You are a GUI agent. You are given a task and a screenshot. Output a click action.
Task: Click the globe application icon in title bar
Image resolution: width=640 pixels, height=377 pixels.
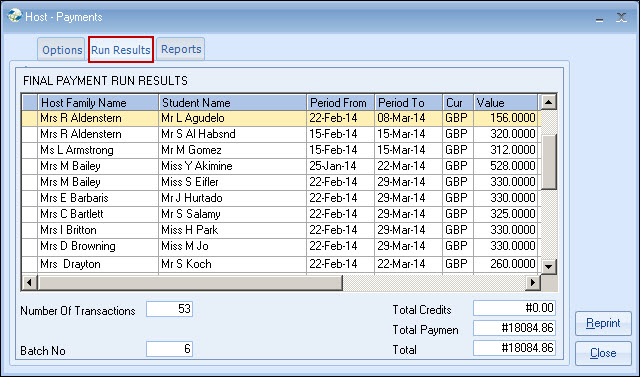[15, 16]
